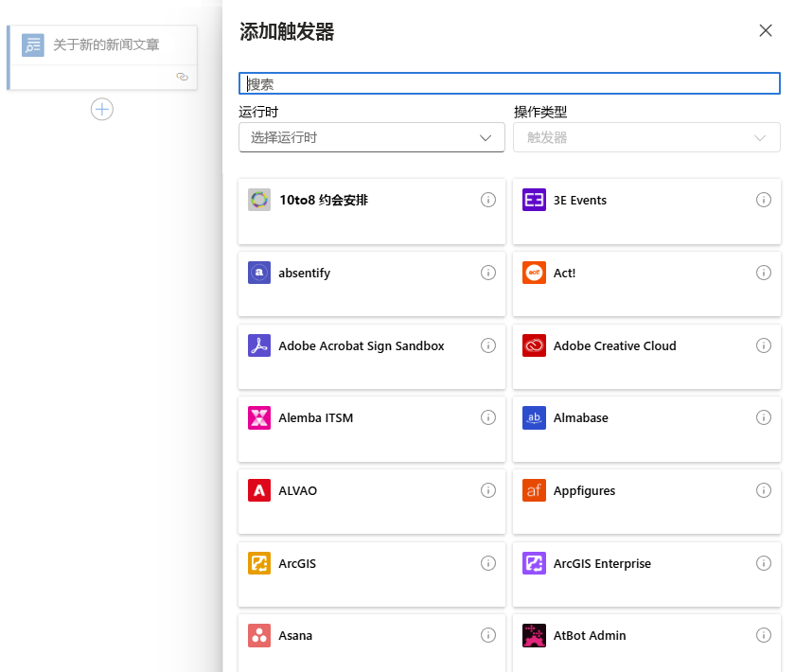Click the ArcGIS connector icon
This screenshot has height=672, width=795.
[x=259, y=563]
